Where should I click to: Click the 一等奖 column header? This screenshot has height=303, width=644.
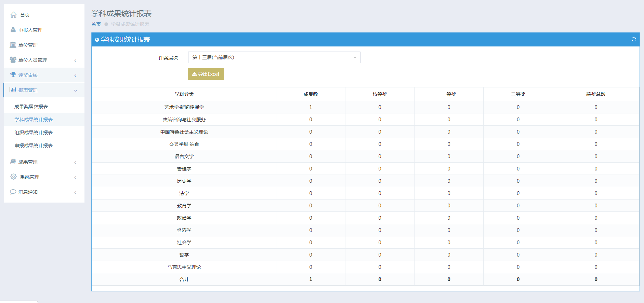449,94
